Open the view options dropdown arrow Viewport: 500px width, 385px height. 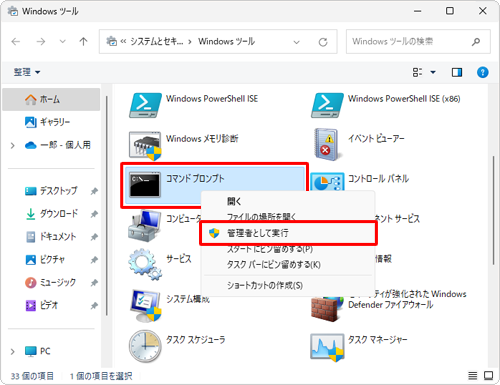[x=433, y=72]
